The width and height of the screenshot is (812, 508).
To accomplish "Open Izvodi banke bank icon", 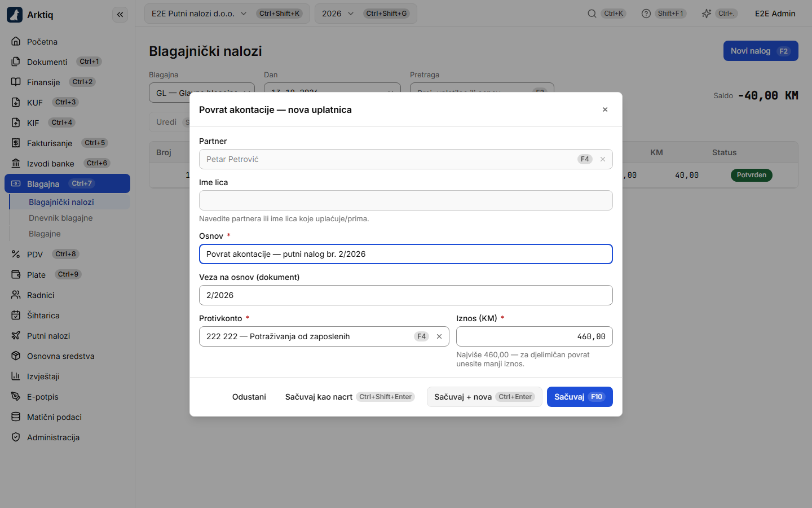I will coord(16,163).
